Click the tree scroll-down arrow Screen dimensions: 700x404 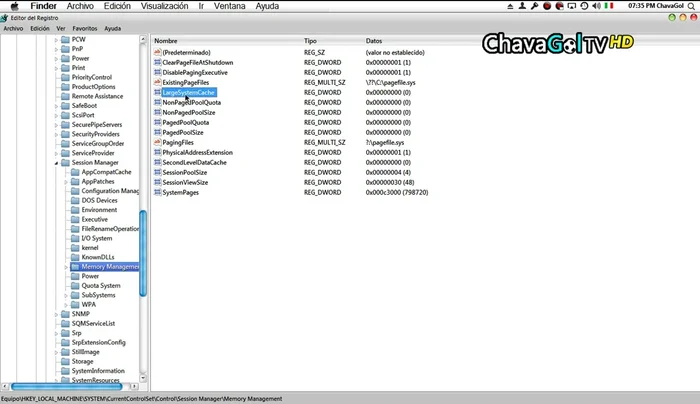point(143,378)
